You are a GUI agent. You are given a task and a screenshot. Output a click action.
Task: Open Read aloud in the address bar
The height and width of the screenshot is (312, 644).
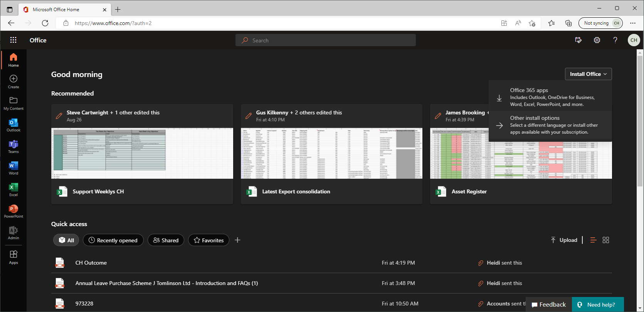pyautogui.click(x=518, y=23)
